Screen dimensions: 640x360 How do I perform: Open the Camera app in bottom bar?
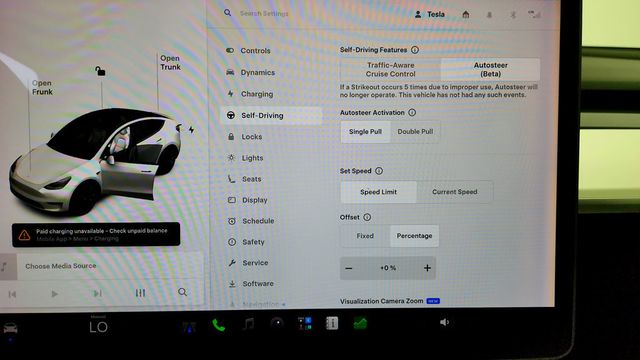(277, 323)
